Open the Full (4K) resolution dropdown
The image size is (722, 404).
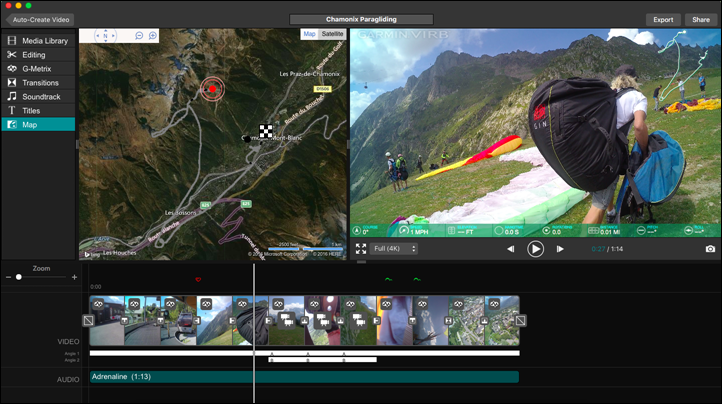coord(395,248)
